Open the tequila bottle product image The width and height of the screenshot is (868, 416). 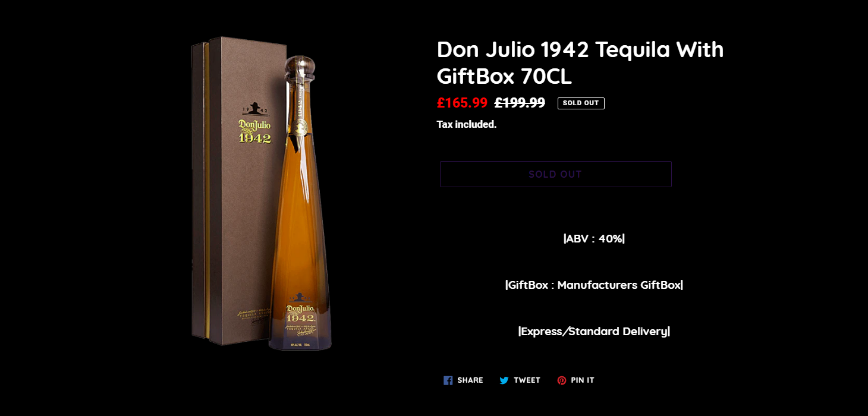[300, 202]
